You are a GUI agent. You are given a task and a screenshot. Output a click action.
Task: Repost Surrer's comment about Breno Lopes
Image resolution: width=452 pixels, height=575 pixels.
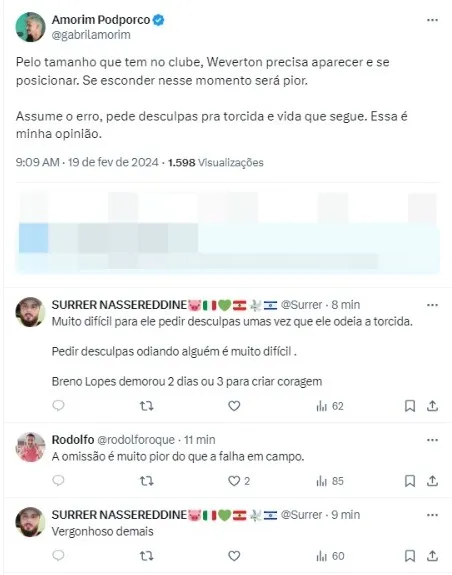(146, 406)
